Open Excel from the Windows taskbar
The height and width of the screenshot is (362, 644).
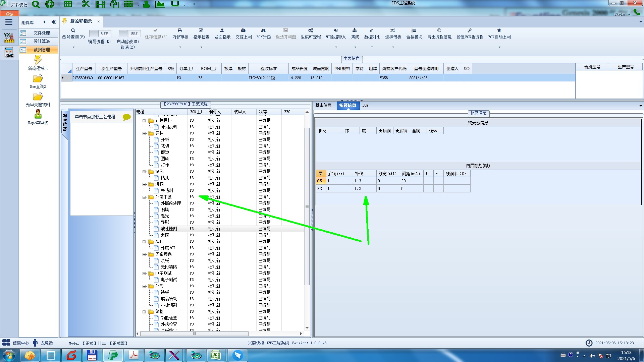(216, 355)
